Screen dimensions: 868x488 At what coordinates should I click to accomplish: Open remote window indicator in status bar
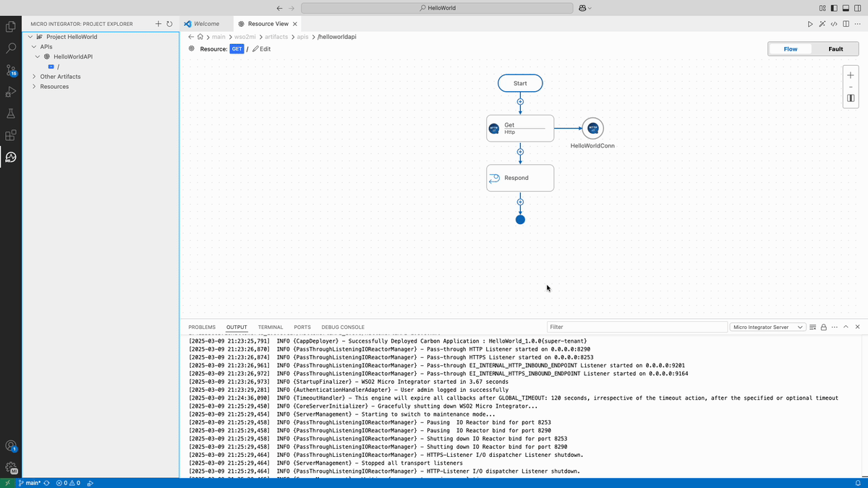(7, 483)
